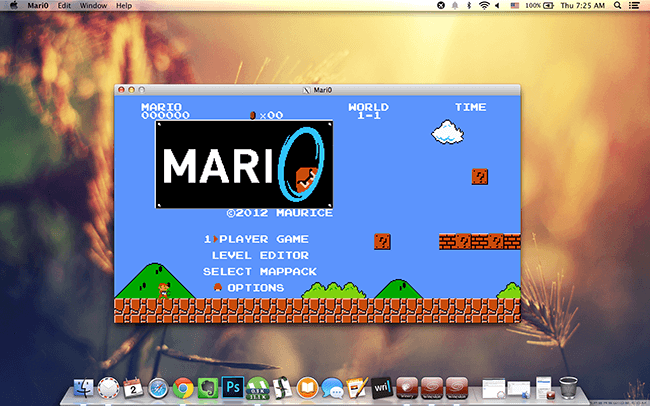Click the Mari0 window title bar text
The image size is (650, 406).
pos(323,90)
